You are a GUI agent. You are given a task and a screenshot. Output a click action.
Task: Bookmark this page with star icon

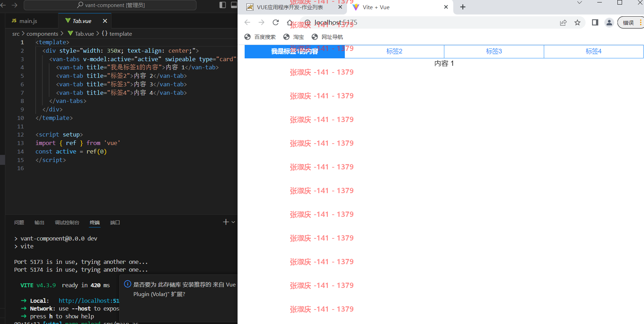(577, 23)
